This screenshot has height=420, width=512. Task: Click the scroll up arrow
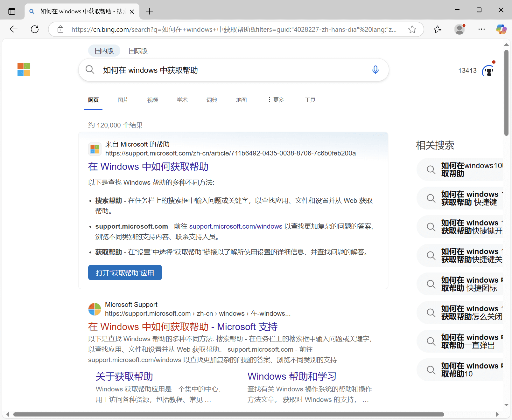[506, 45]
